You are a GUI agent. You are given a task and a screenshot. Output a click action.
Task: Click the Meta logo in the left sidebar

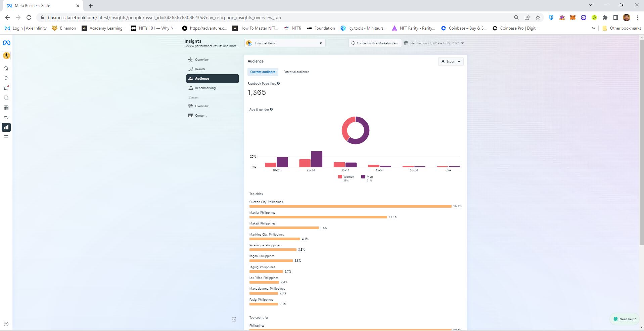(x=6, y=43)
